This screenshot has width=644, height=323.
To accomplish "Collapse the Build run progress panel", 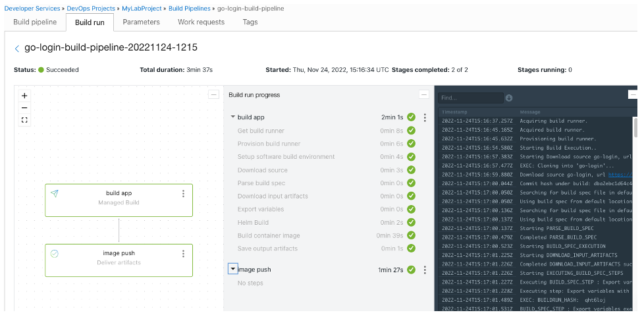I will coord(424,94).
